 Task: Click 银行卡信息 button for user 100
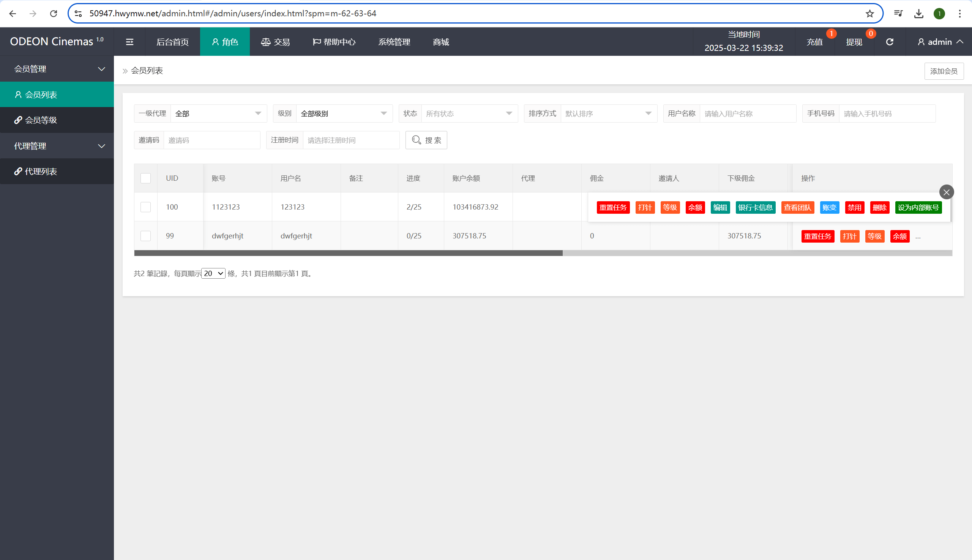(755, 207)
